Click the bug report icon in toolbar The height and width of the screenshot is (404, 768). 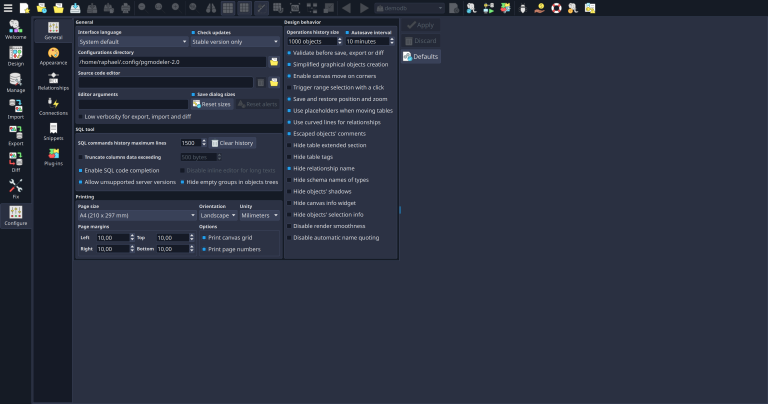pyautogui.click(x=522, y=8)
